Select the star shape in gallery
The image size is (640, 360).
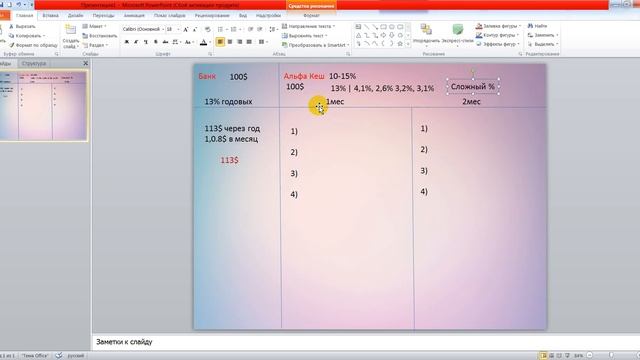[x=400, y=44]
